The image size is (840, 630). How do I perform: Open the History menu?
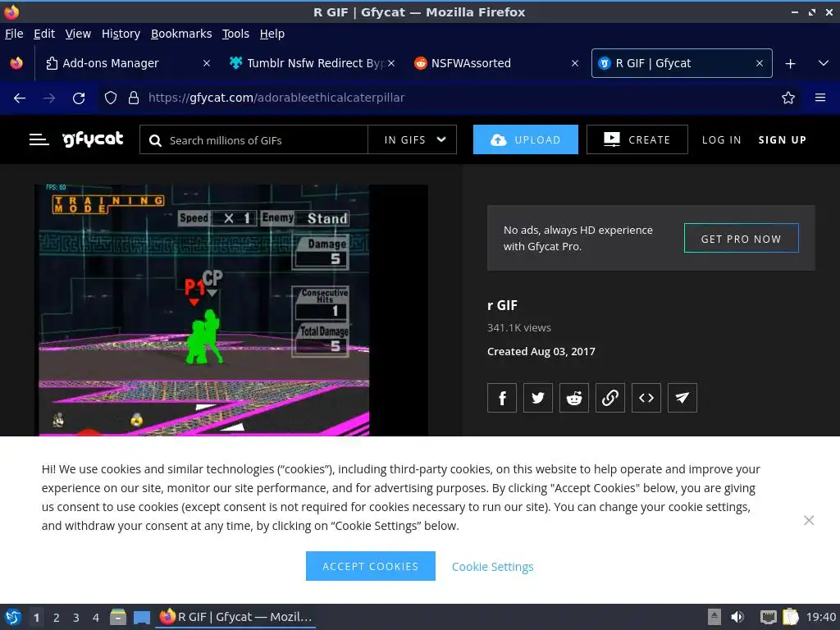click(x=121, y=34)
